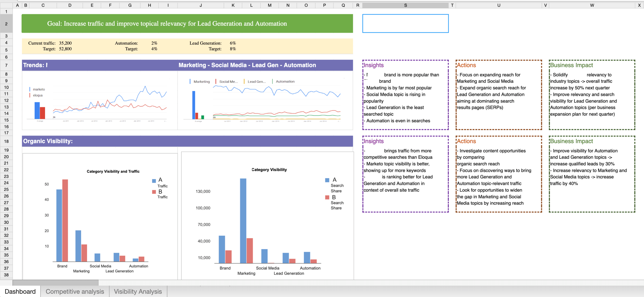The image size is (644, 297).
Task: Select row 2 header
Action: (x=6, y=24)
